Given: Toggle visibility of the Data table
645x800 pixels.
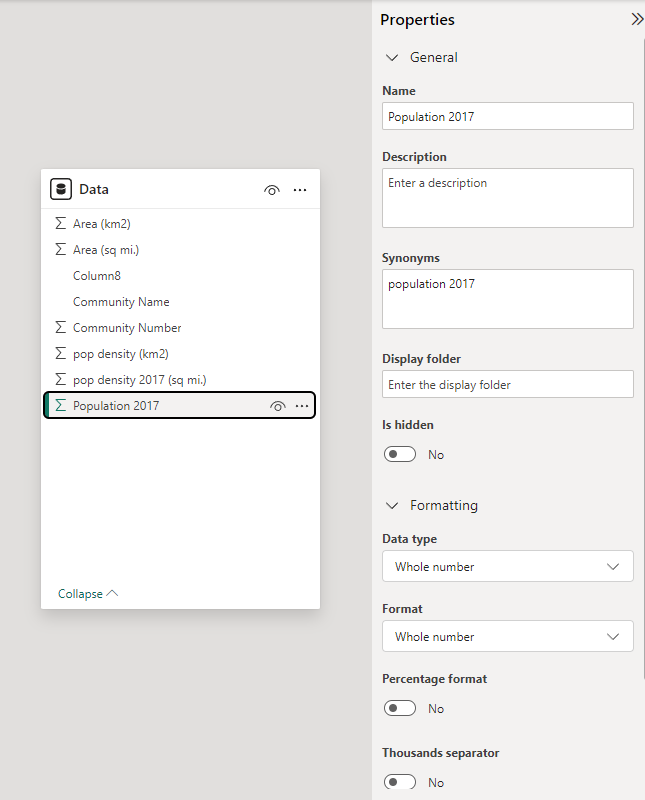Looking at the screenshot, I should pyautogui.click(x=271, y=190).
